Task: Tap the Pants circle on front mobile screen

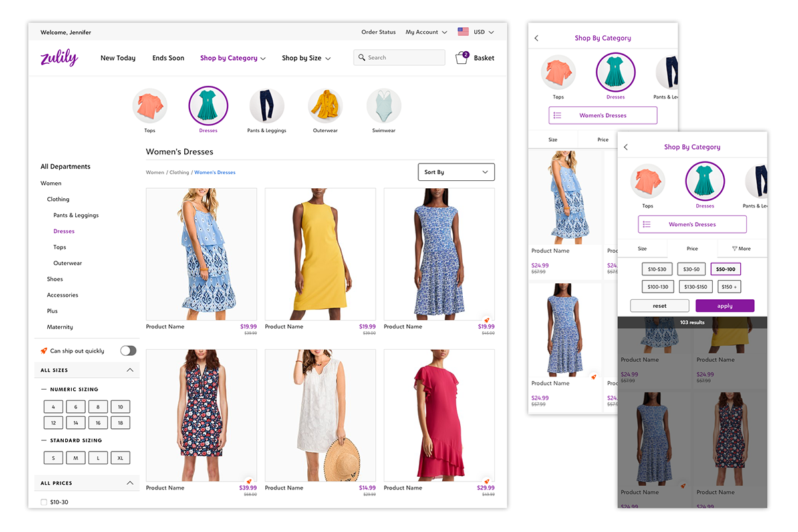Action: pos(756,182)
